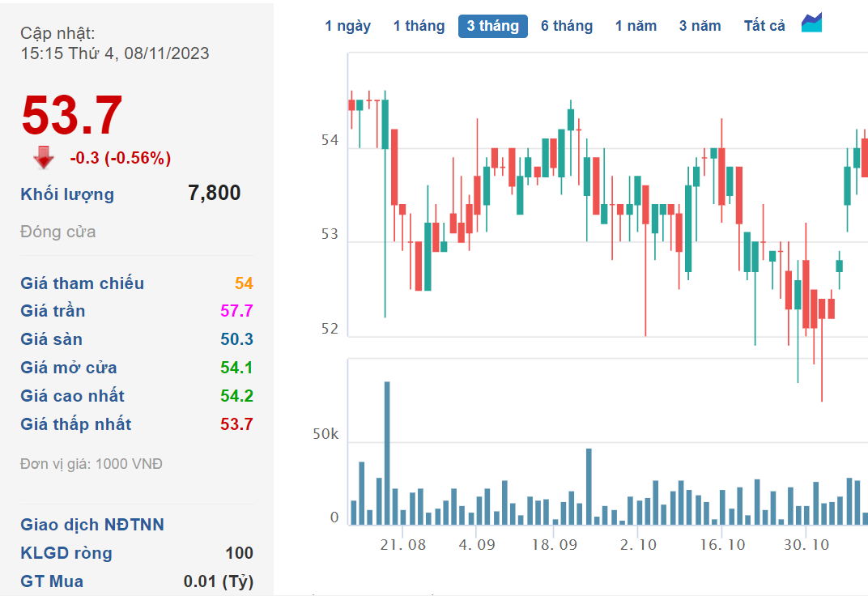Click the Giá sàn value 50.3
The height and width of the screenshot is (596, 868).
click(x=236, y=339)
